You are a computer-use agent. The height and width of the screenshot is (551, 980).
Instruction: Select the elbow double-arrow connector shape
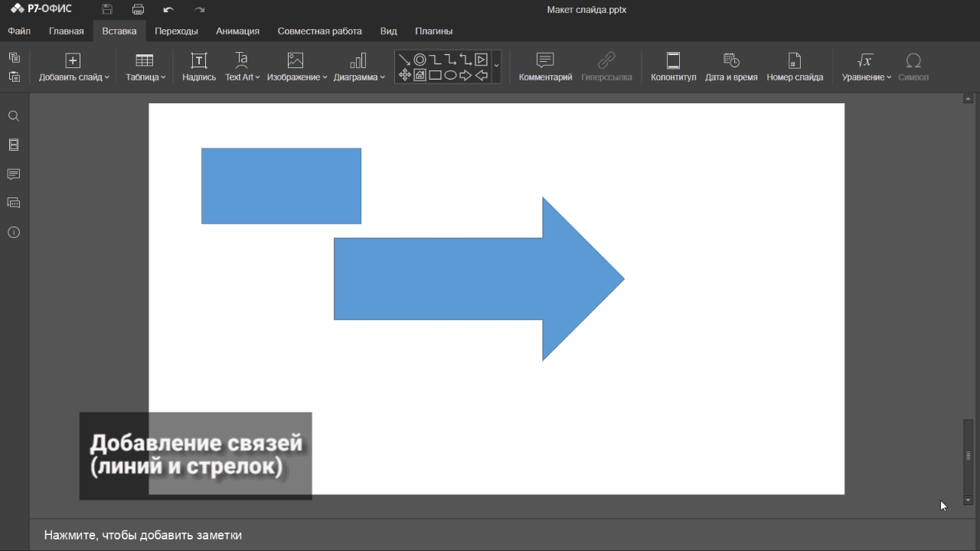pyautogui.click(x=465, y=60)
